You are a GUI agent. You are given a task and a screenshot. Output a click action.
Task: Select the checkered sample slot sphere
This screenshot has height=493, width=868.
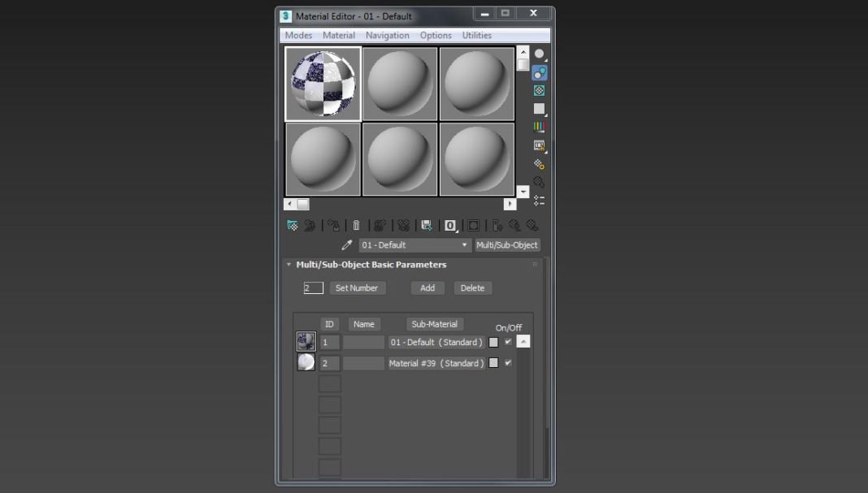(323, 84)
